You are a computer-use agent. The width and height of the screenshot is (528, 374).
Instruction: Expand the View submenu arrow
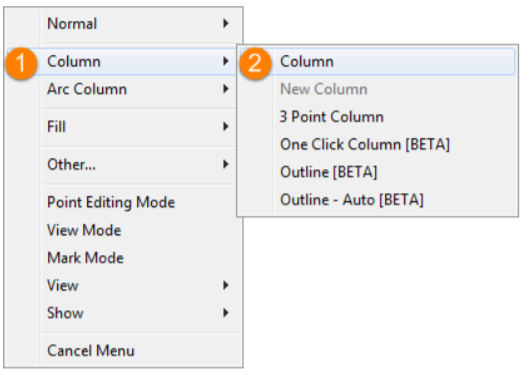[226, 285]
